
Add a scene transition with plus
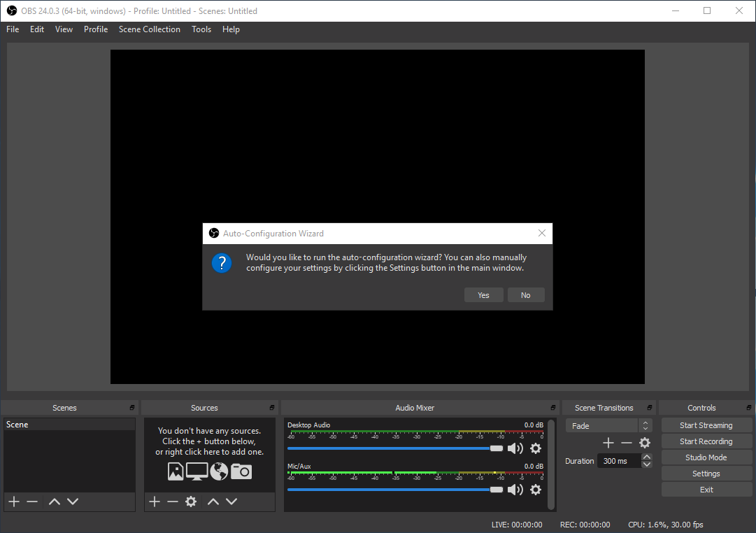(608, 443)
